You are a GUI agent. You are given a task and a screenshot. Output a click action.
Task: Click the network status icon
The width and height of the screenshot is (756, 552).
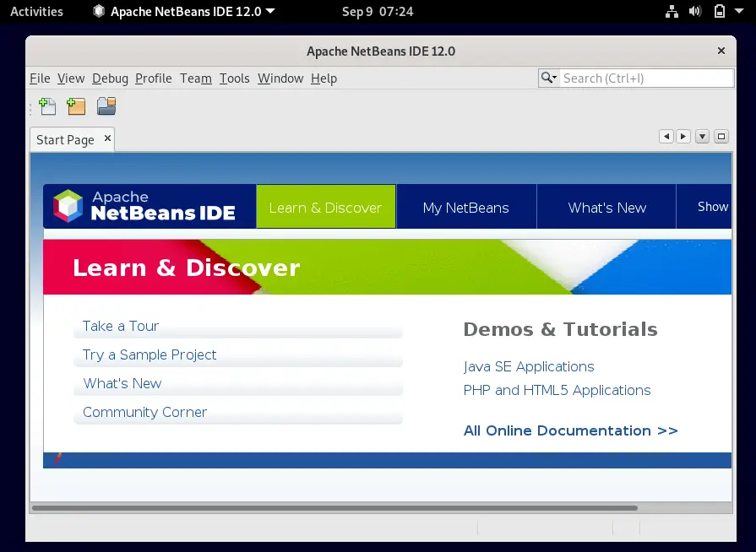(x=672, y=12)
